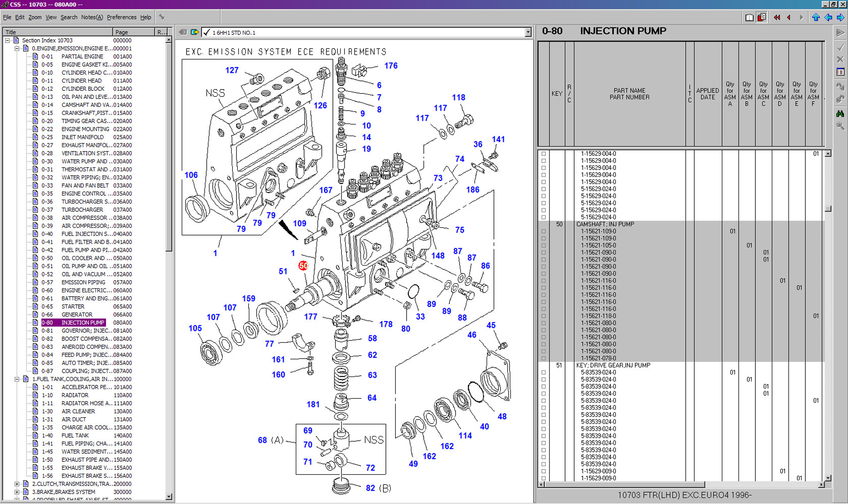Click the blue up arrow navigation icon
This screenshot has height=504, width=848.
(816, 17)
